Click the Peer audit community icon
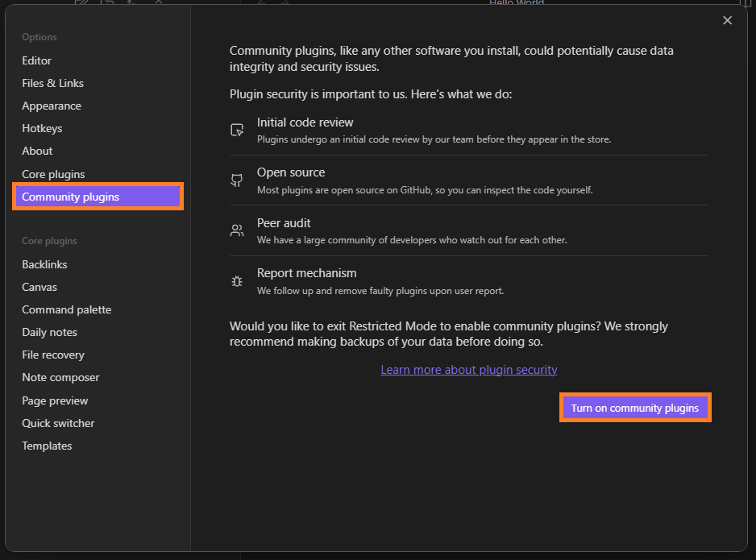This screenshot has height=560, width=756. tap(236, 230)
